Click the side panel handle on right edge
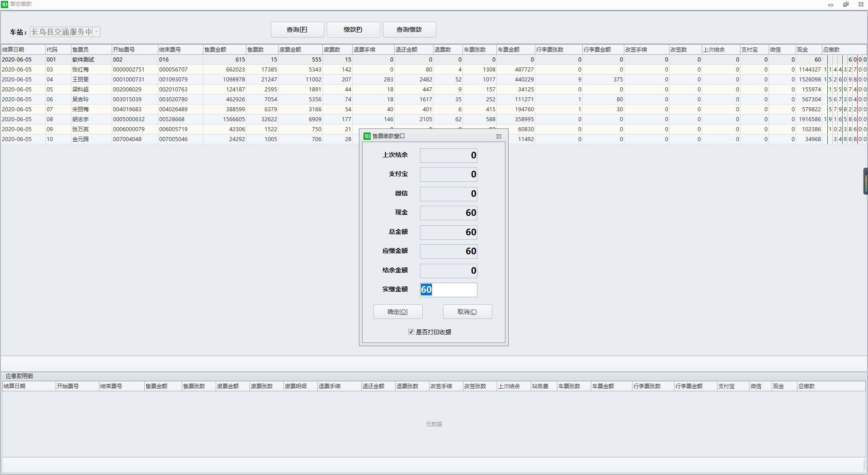Viewport: 868px width, 475px height. point(865,181)
